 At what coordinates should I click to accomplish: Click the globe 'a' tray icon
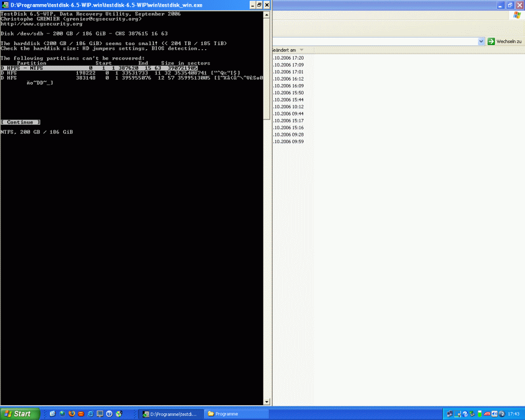coord(501,414)
